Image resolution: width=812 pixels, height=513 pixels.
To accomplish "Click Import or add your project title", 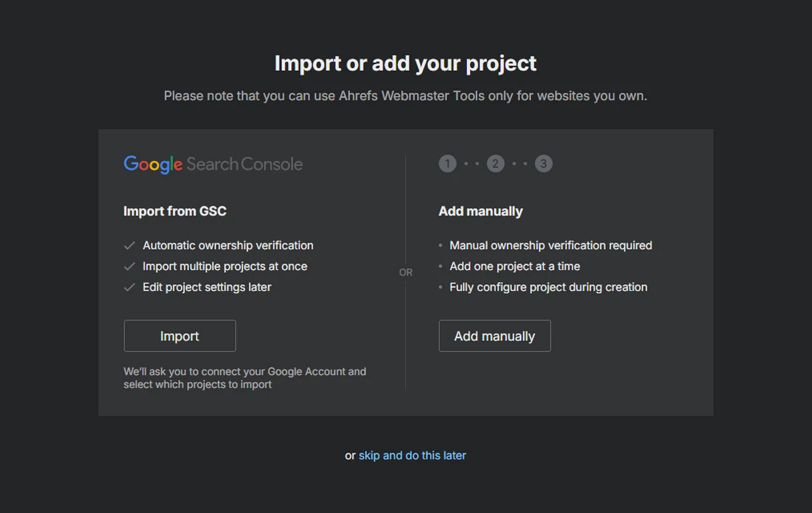I will 405,63.
